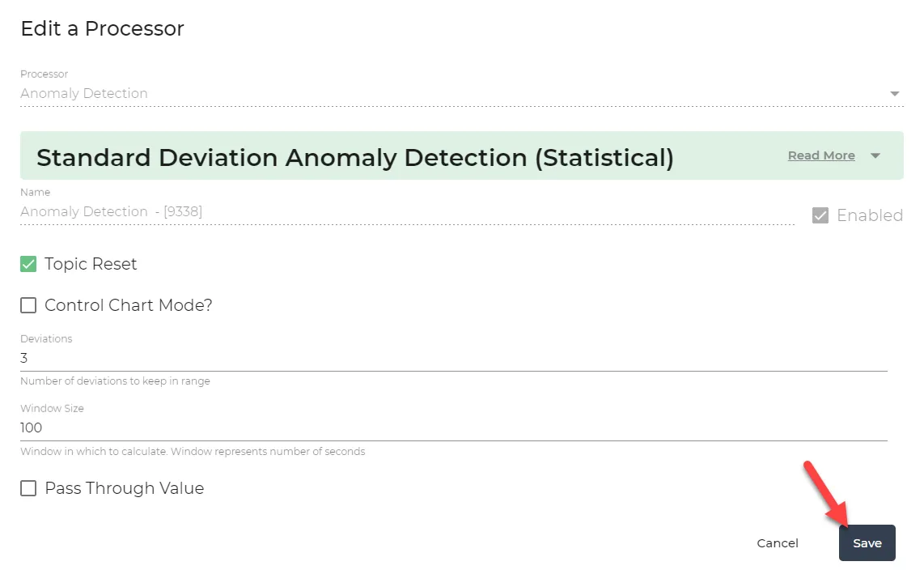924x570 pixels.
Task: Focus the Window Size input with value 100
Action: click(454, 428)
